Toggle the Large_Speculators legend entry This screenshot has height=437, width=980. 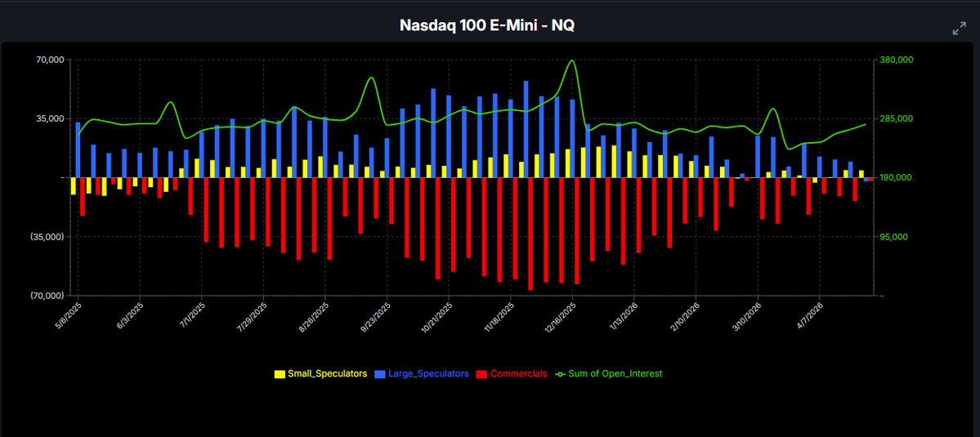421,374
